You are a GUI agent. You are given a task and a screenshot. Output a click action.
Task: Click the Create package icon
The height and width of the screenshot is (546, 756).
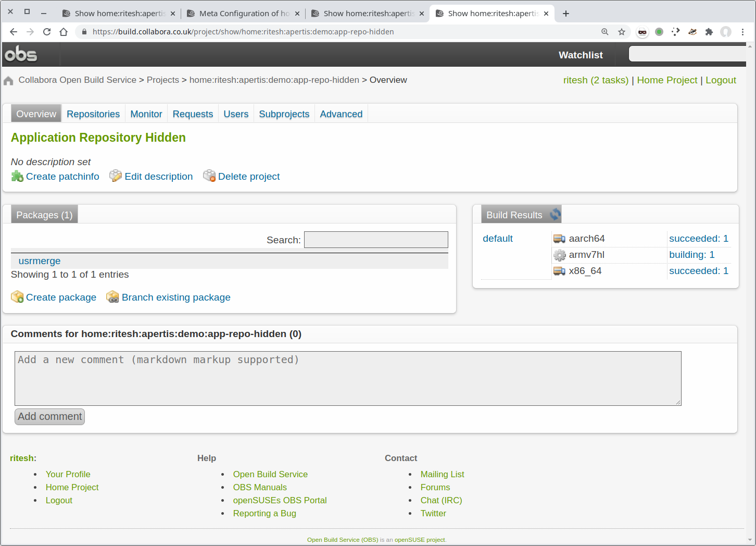[x=17, y=297]
